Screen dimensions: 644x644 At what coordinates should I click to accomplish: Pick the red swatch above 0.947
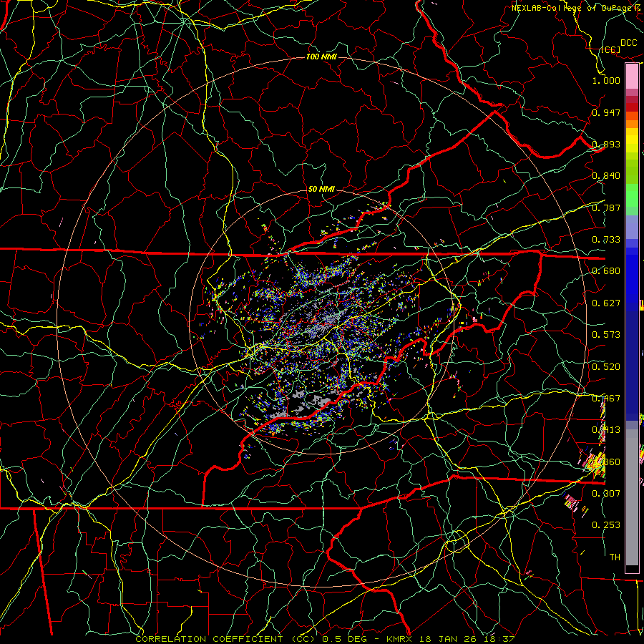tap(632, 107)
